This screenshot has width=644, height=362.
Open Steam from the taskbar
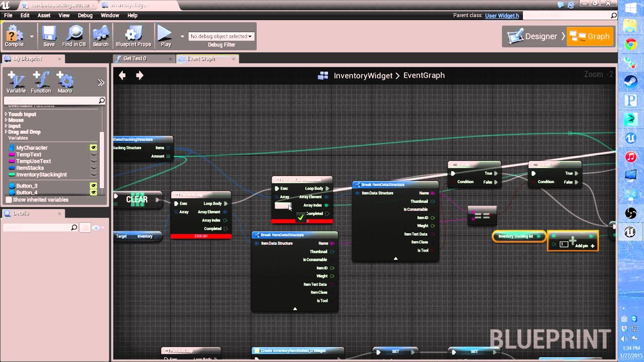point(630,81)
